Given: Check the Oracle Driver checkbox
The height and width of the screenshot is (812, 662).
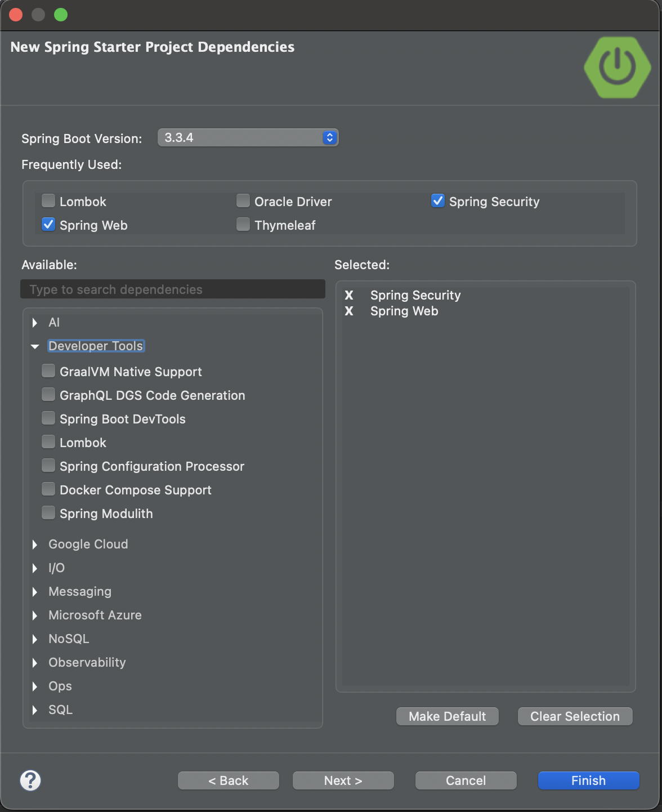Looking at the screenshot, I should [x=243, y=201].
